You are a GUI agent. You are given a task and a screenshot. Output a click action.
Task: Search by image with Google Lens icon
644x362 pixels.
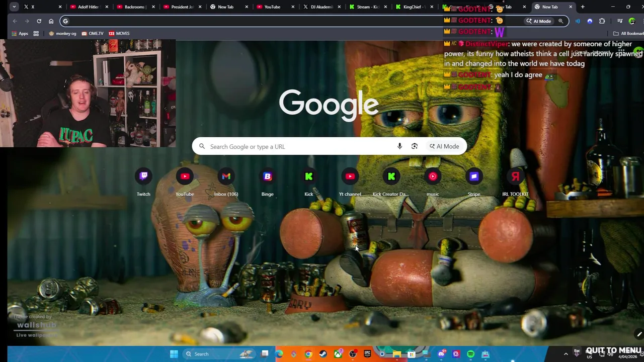[414, 146]
